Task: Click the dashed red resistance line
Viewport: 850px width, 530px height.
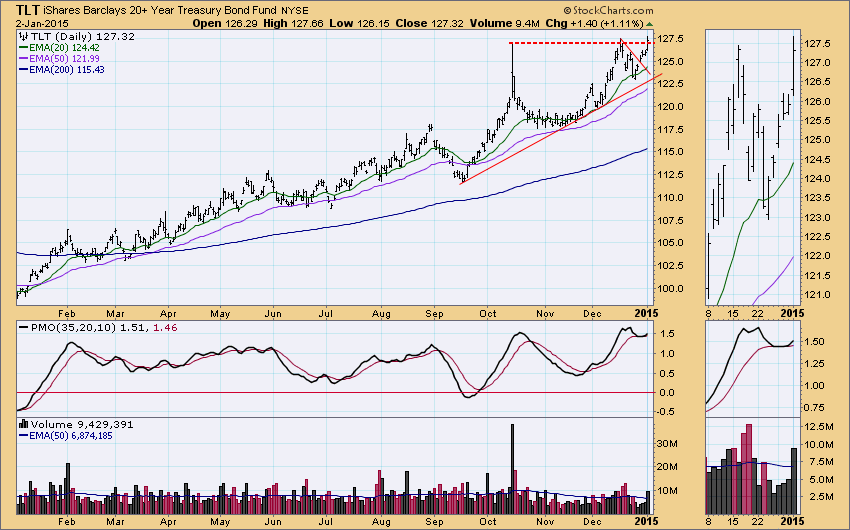Action: [x=581, y=43]
